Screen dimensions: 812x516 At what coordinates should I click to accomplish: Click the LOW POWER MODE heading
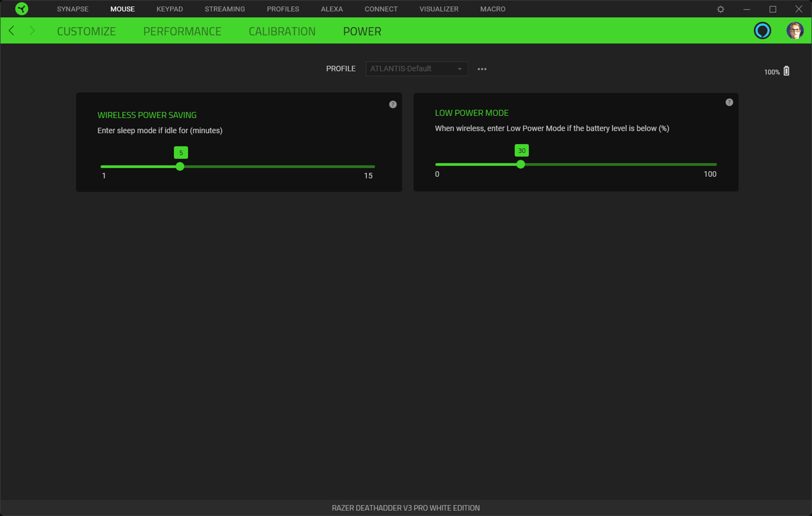click(x=472, y=113)
